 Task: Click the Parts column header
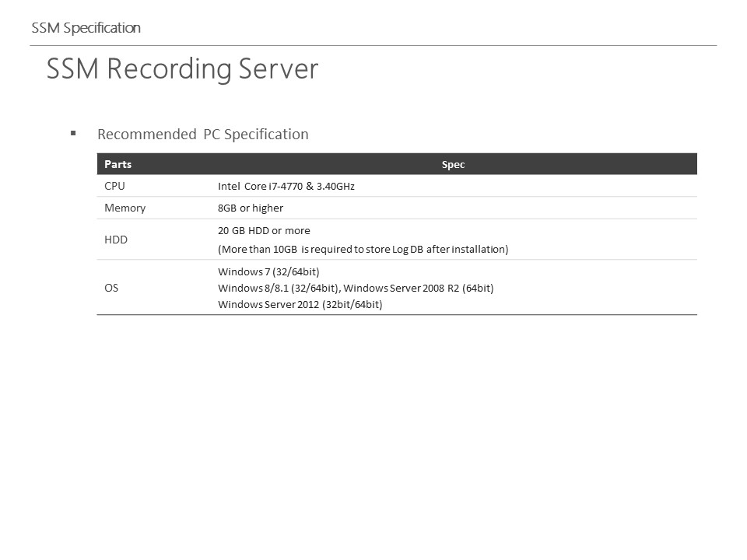(x=117, y=164)
